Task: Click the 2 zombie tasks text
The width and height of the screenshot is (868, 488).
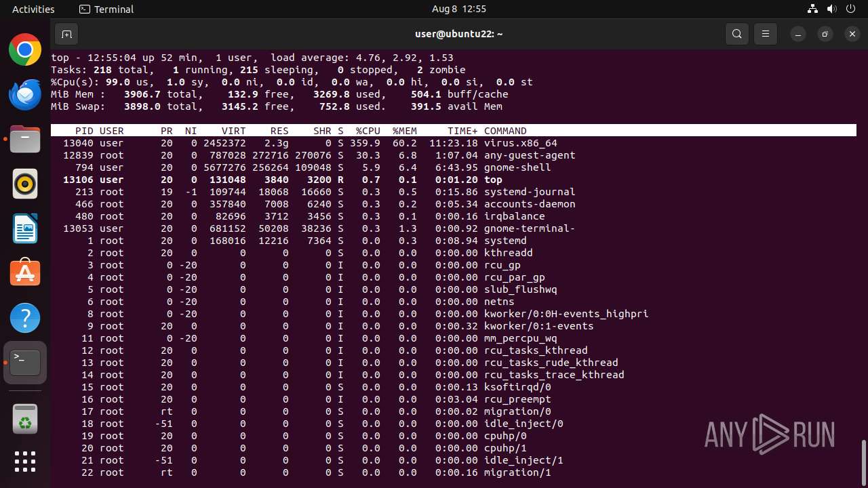Action: (441, 70)
